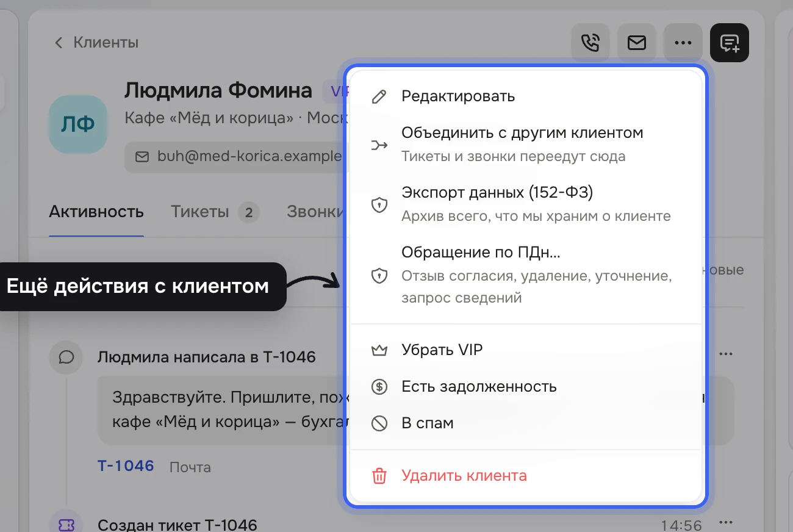The width and height of the screenshot is (793, 532).
Task: Open three-dots menu of Создан тикет entry
Action: pos(725,523)
